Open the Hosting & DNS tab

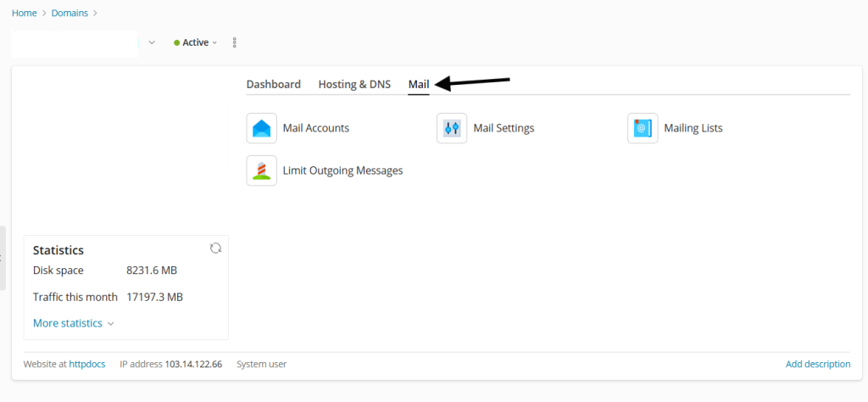(354, 84)
